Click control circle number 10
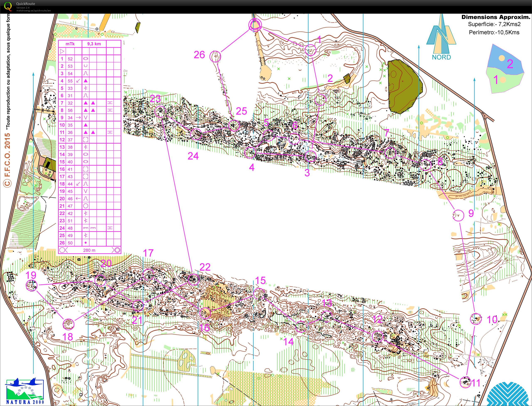Screen dimensions: 532x406 pos(476,319)
